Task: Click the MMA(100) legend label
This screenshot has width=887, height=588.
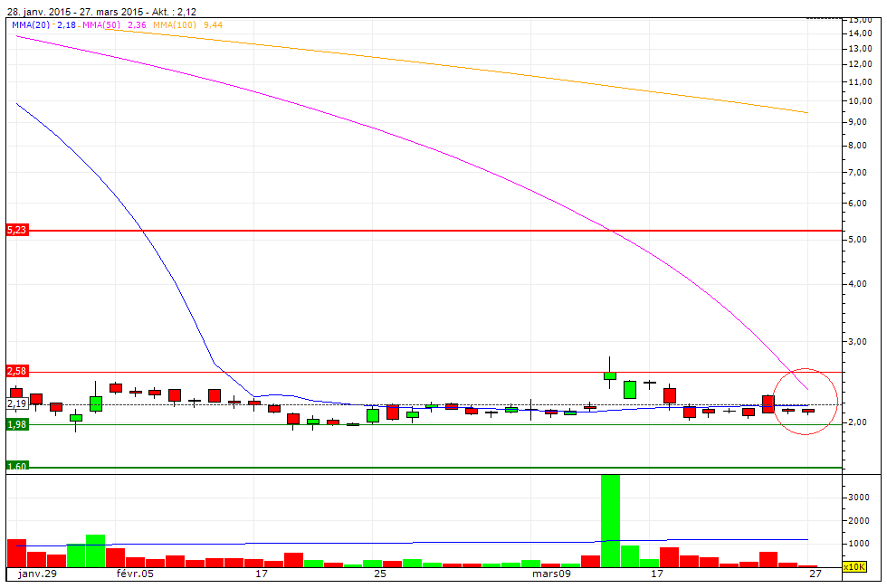Action: click(174, 25)
